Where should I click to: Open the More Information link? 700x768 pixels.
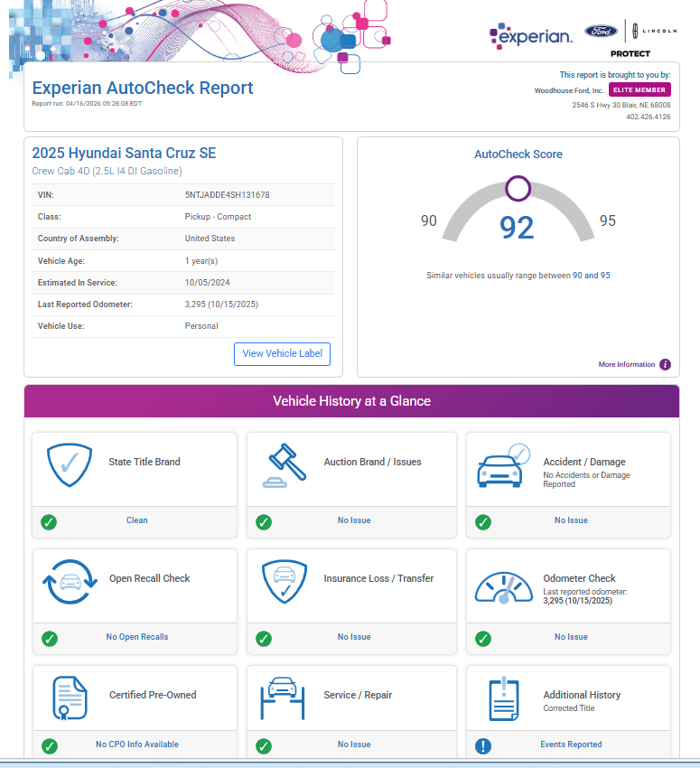[x=627, y=364]
